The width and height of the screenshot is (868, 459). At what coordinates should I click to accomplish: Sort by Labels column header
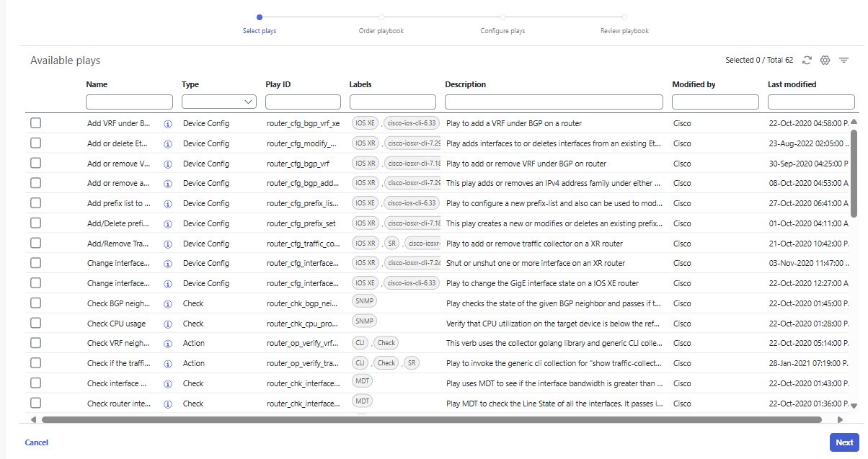360,84
